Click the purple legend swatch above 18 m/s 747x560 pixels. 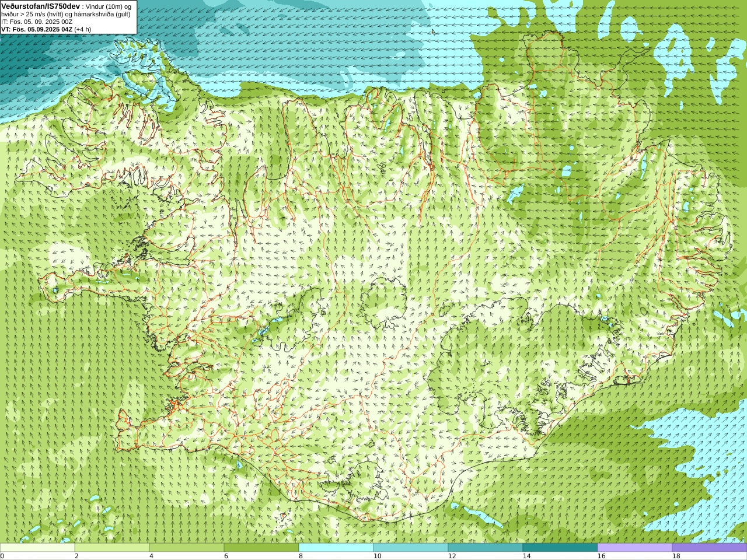point(710,548)
